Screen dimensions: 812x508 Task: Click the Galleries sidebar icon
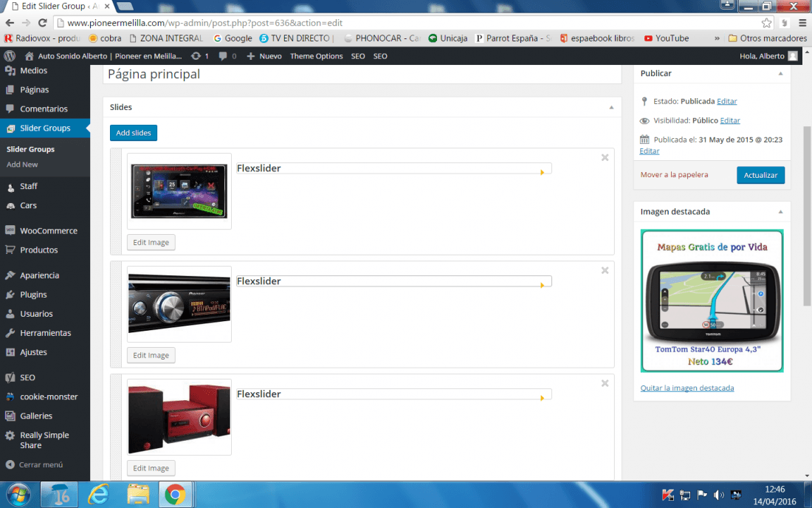click(10, 416)
